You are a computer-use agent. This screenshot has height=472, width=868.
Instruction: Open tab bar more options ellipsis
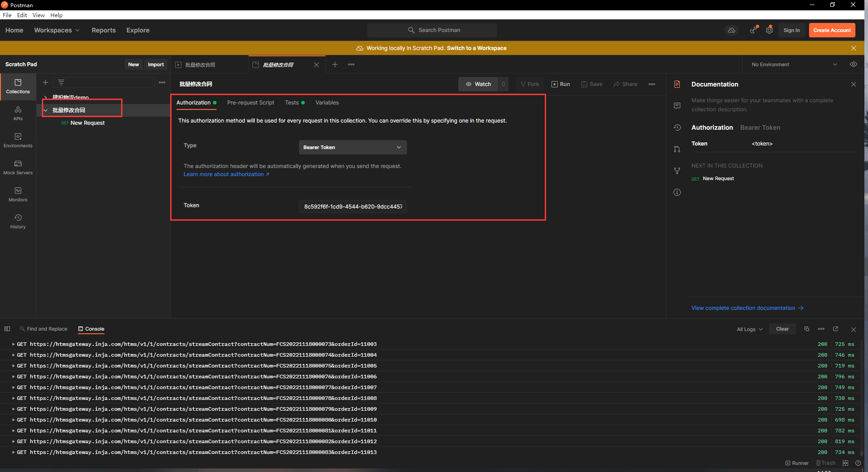pyautogui.click(x=351, y=64)
